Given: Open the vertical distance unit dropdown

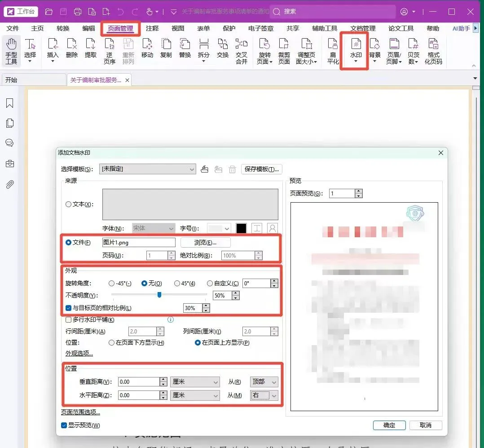Looking at the screenshot, I should click(195, 382).
